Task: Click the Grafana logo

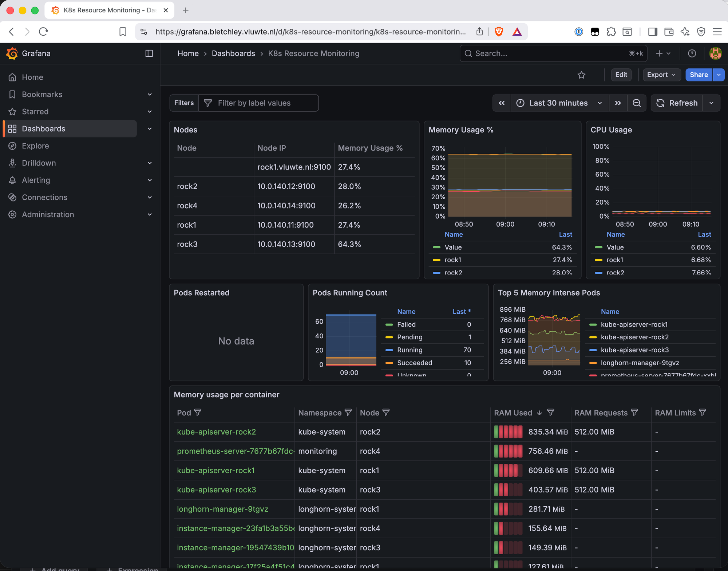Action: click(12, 53)
